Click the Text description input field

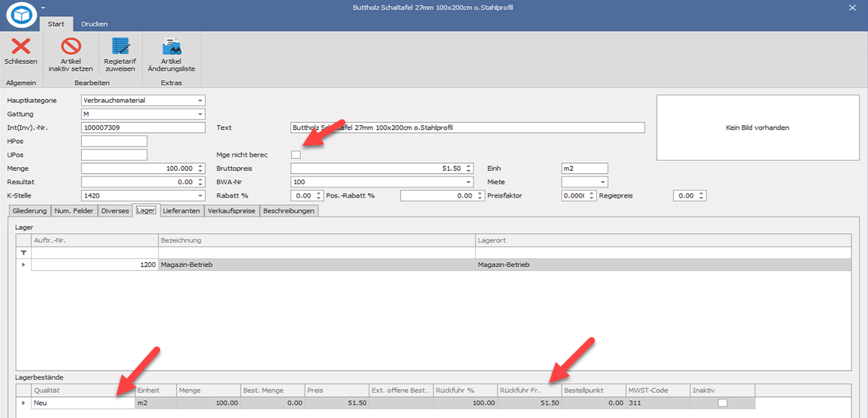(x=467, y=128)
